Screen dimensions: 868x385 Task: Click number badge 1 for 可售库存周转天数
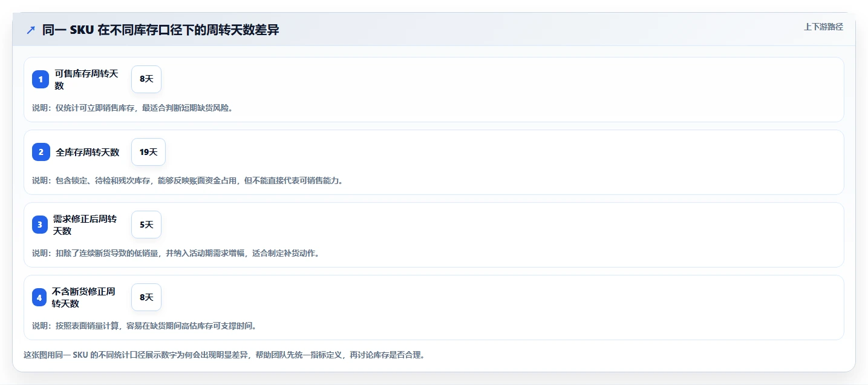(x=41, y=79)
